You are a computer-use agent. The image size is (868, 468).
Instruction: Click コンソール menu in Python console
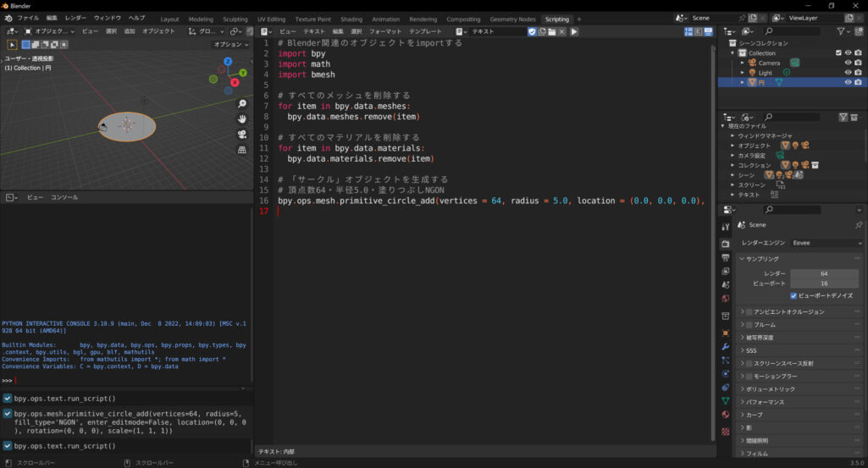coord(64,197)
